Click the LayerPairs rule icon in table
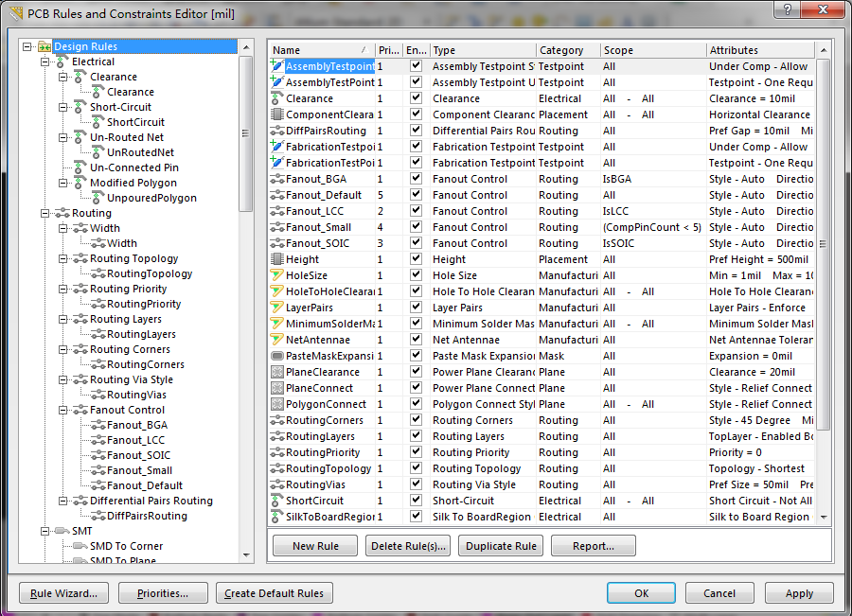The image size is (852, 616). (277, 308)
